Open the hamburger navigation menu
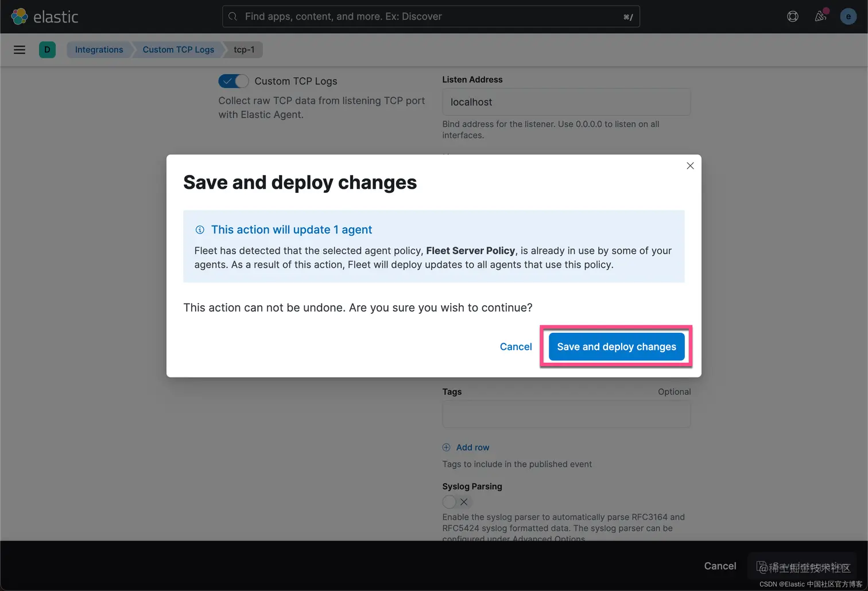Screen dimensions: 868x591 pyautogui.click(x=20, y=50)
